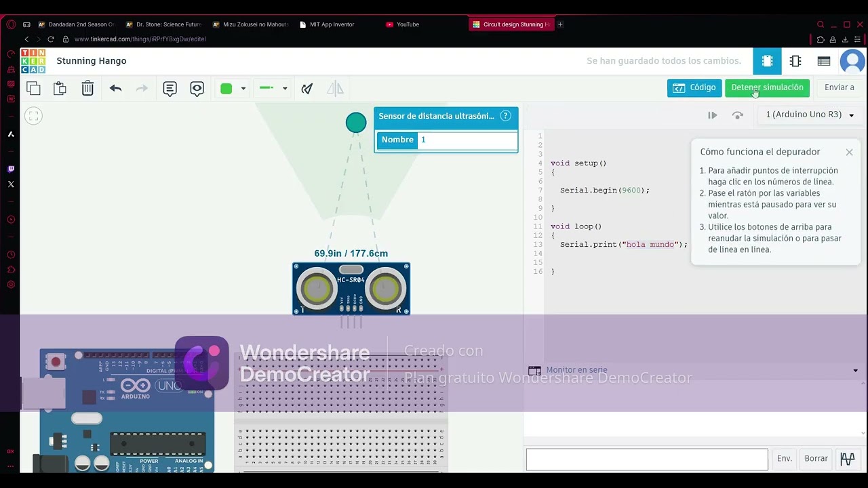The image size is (868, 488).
Task: Open a new browser tab
Action: click(x=560, y=24)
